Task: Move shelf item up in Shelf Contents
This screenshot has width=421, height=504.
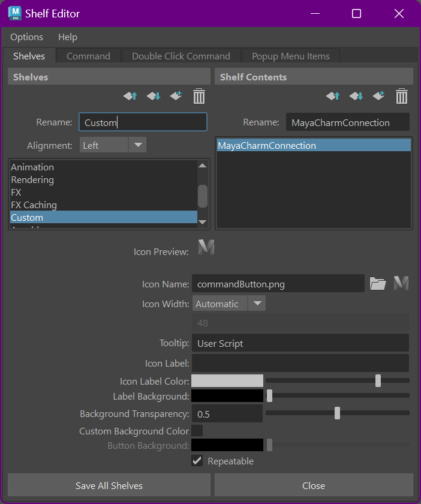Action: tap(333, 96)
